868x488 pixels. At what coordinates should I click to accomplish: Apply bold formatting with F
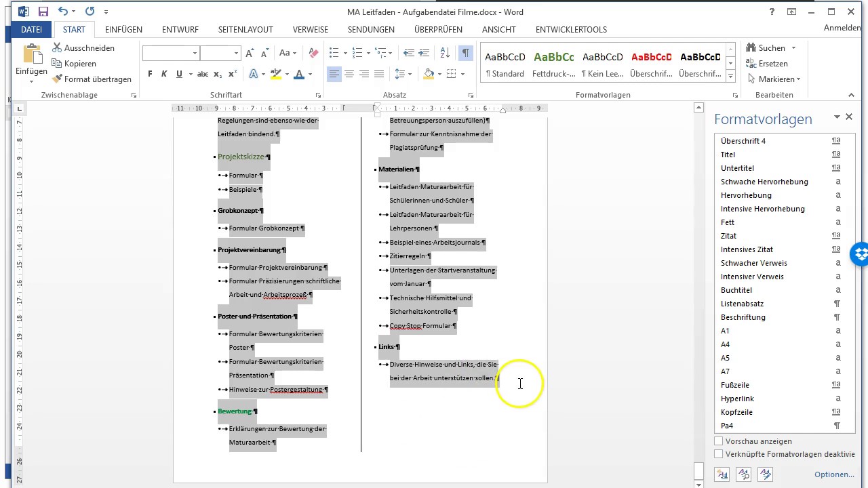point(150,74)
